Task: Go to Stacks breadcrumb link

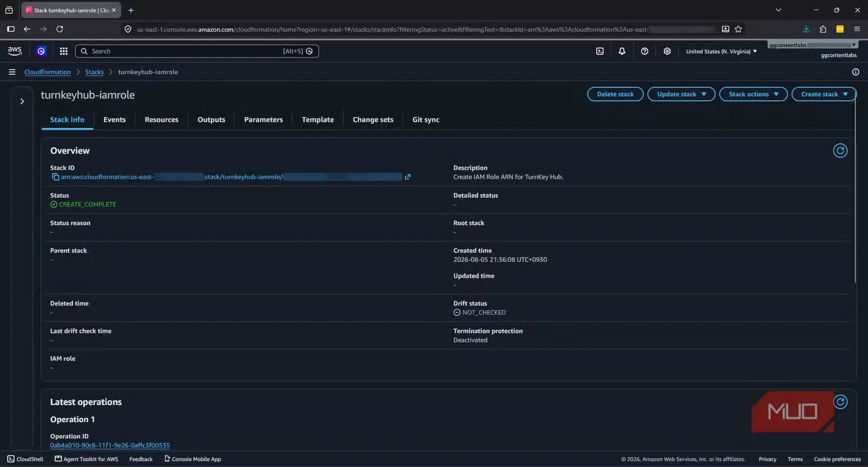Action: (x=94, y=72)
